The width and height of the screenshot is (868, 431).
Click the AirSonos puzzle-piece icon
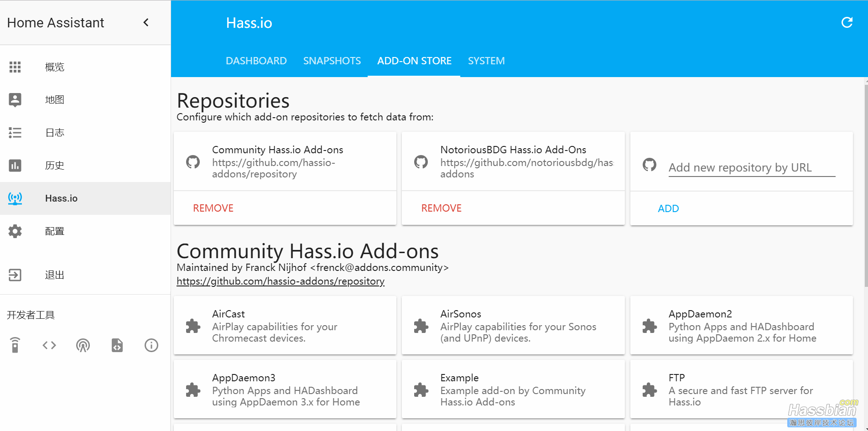click(421, 326)
